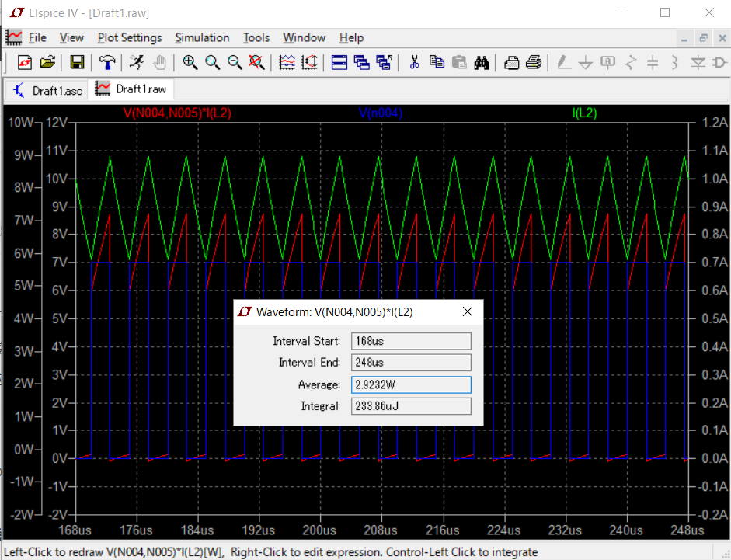Select the Diode component tool

point(698,62)
